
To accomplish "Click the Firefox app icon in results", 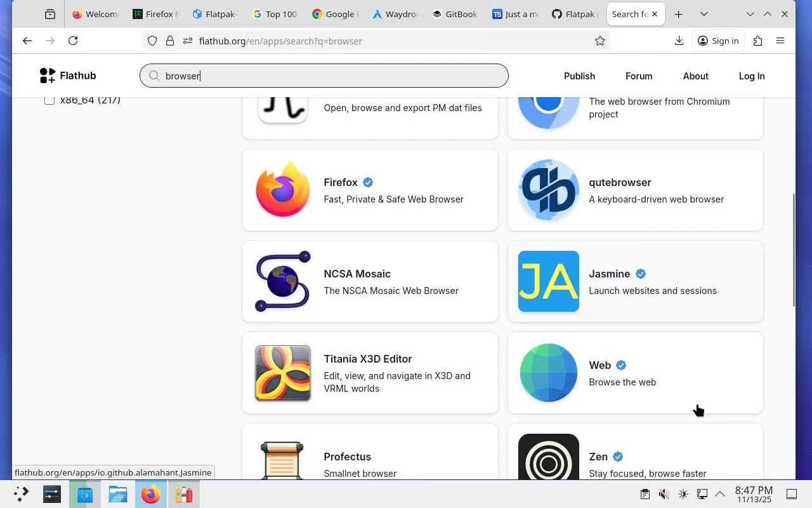I will pyautogui.click(x=283, y=190).
